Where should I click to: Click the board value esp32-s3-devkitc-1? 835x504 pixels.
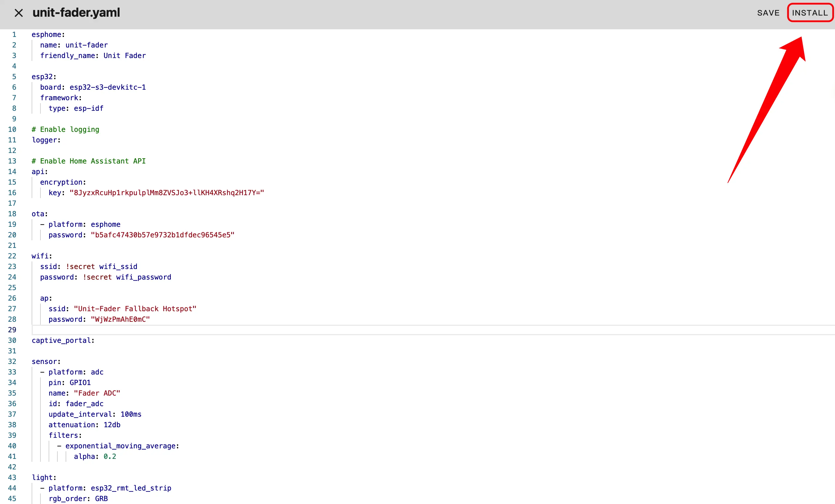[x=108, y=87]
